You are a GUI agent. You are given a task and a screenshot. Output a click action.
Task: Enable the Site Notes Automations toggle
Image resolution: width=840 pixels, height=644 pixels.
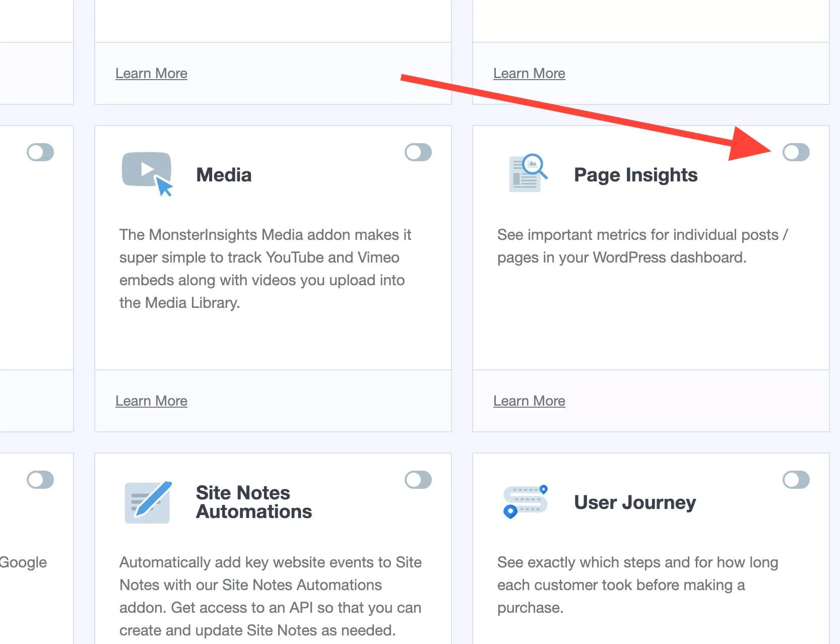(418, 480)
